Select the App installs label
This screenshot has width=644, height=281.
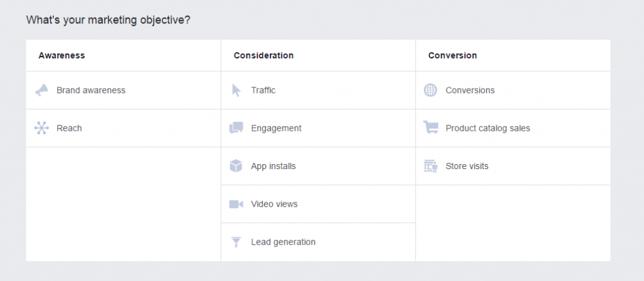pos(274,166)
